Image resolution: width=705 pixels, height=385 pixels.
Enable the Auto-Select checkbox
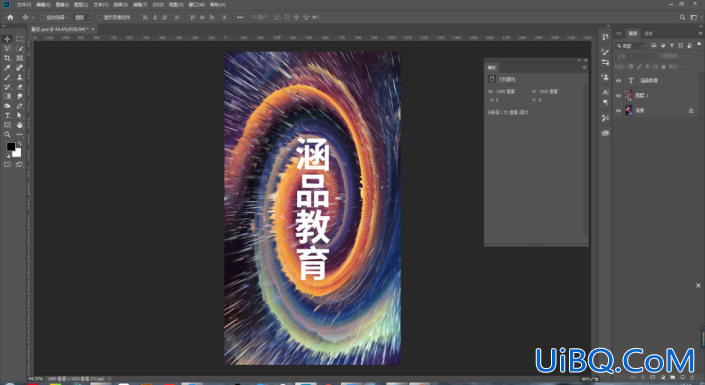coord(42,18)
